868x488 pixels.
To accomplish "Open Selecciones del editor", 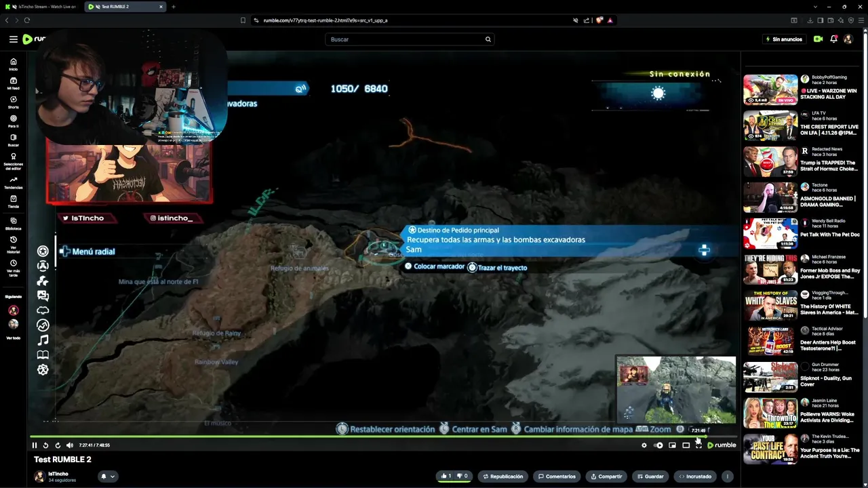I will tap(13, 161).
